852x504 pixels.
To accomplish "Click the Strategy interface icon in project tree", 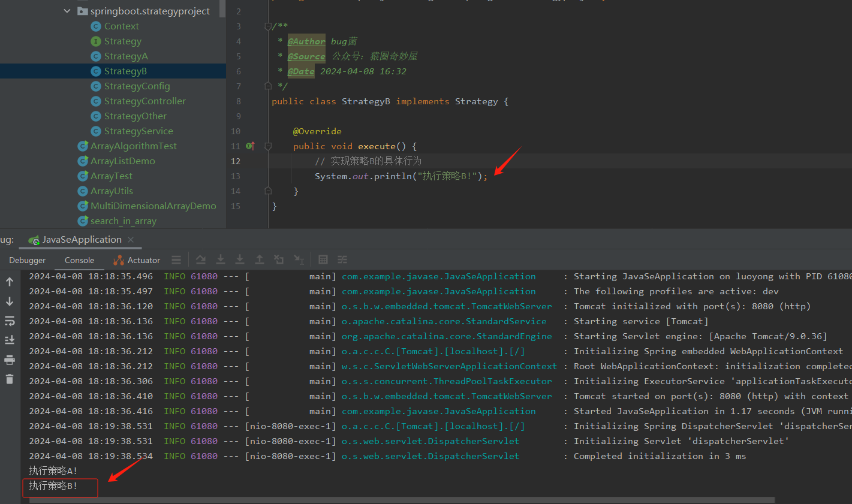I will click(95, 41).
